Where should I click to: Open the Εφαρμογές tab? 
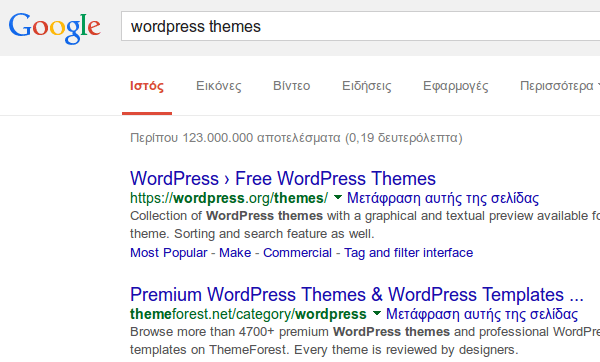tap(456, 86)
